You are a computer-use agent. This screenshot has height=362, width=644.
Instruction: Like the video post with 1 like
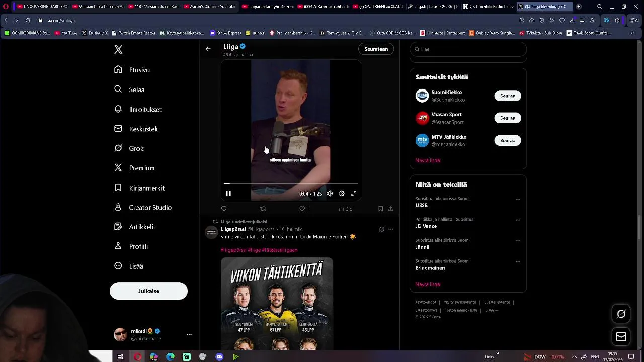[304, 209]
